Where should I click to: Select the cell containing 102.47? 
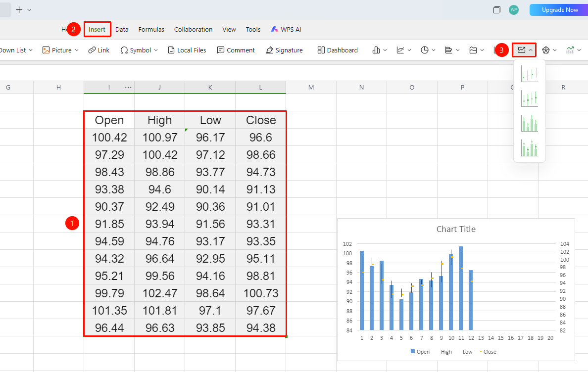(x=160, y=293)
